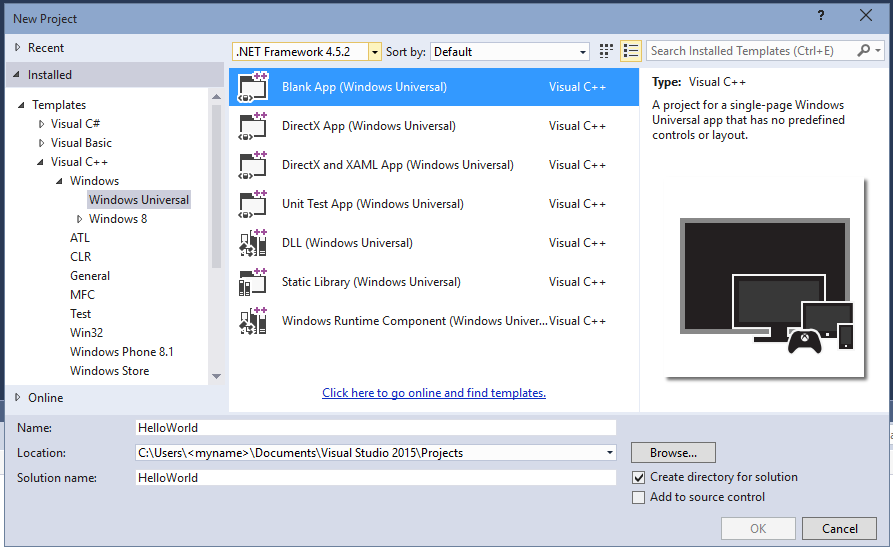The image size is (893, 548).
Task: Click the OK button
Action: tap(758, 529)
